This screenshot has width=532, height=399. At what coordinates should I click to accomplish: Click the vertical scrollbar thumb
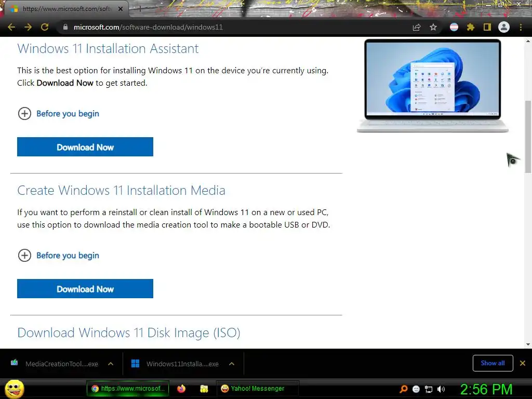click(528, 137)
